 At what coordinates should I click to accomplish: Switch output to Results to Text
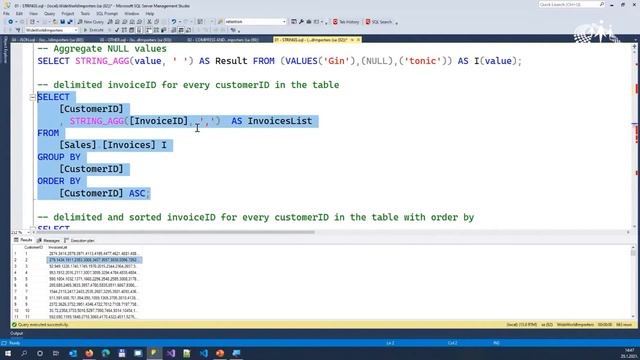(x=173, y=30)
